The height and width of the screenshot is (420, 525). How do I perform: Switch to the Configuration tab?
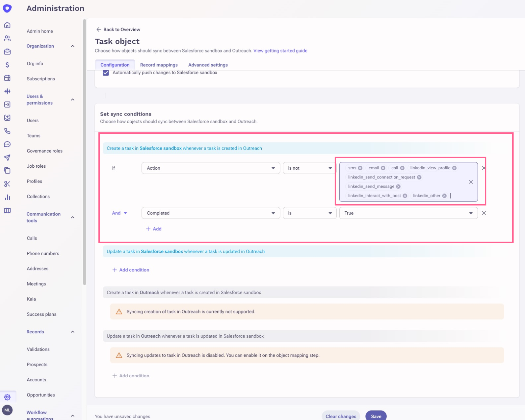115,65
